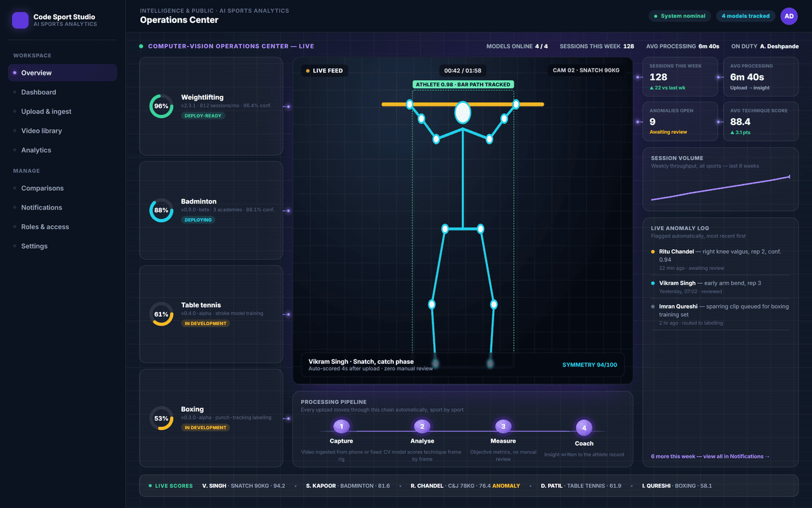This screenshot has height=508, width=812.
Task: Open the Avg Technique Score 88.4 card
Action: click(761, 121)
